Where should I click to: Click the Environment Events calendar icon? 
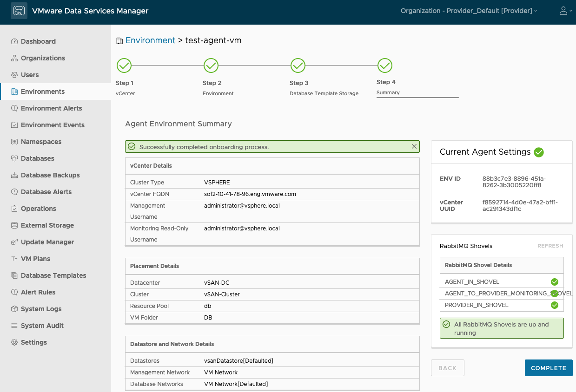[14, 125]
